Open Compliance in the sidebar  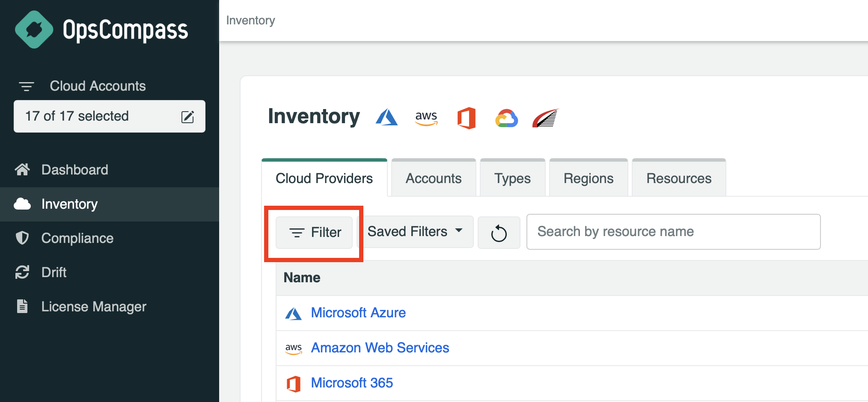coord(110,238)
